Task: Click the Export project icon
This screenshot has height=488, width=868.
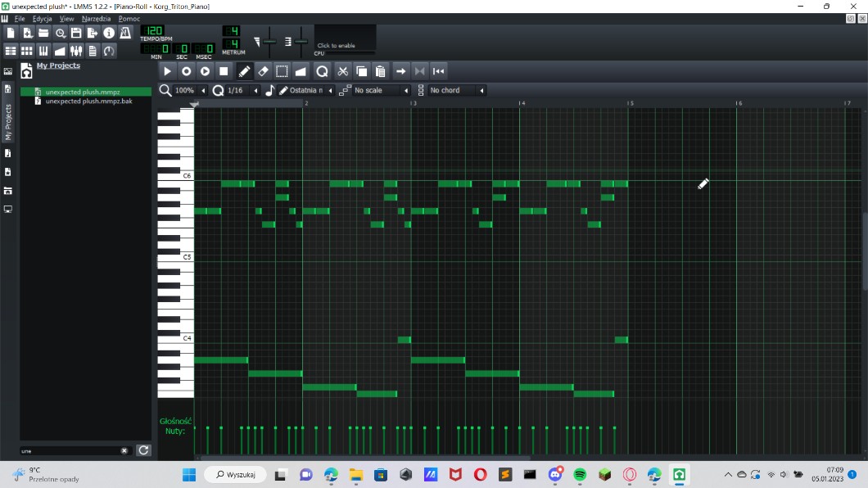Action: [x=92, y=33]
